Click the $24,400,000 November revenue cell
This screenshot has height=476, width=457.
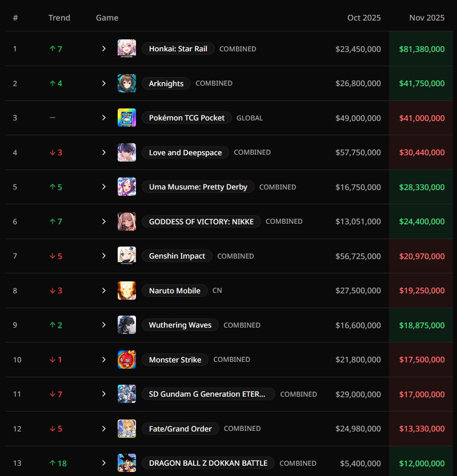point(422,221)
